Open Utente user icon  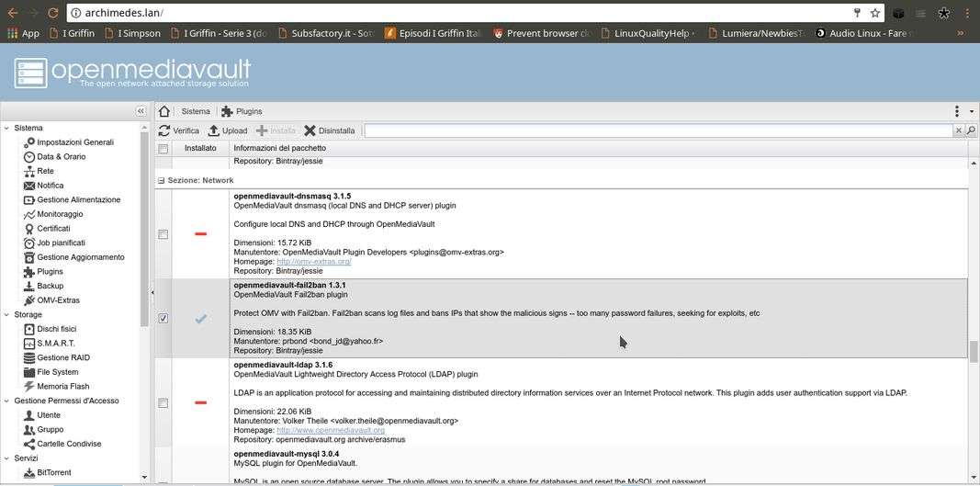click(28, 415)
